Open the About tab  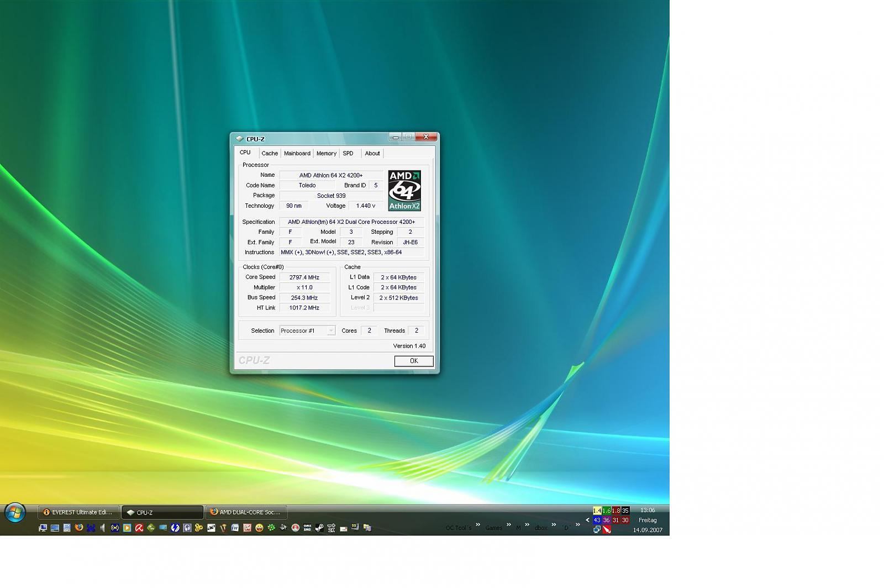click(372, 154)
